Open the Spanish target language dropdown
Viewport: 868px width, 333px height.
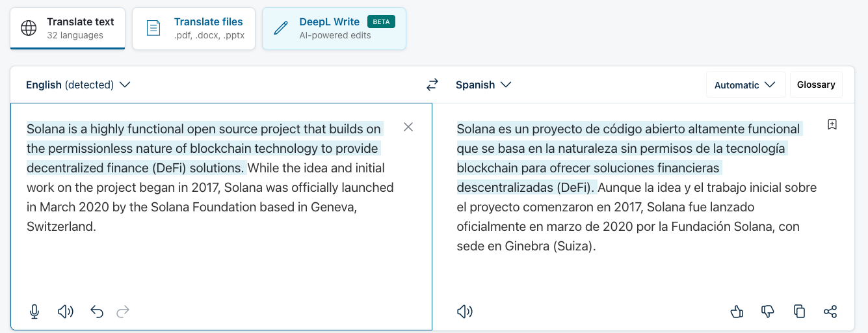point(484,85)
